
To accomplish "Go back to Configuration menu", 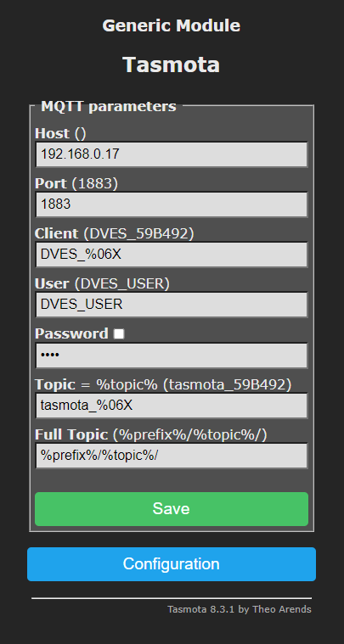I will [172, 564].
